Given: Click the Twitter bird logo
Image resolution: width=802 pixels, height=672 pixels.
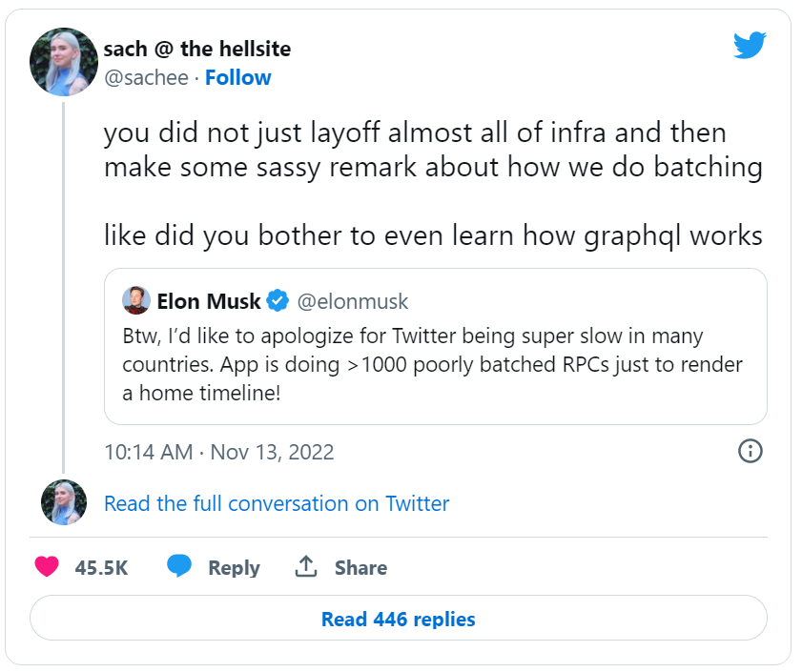Looking at the screenshot, I should pos(750,46).
